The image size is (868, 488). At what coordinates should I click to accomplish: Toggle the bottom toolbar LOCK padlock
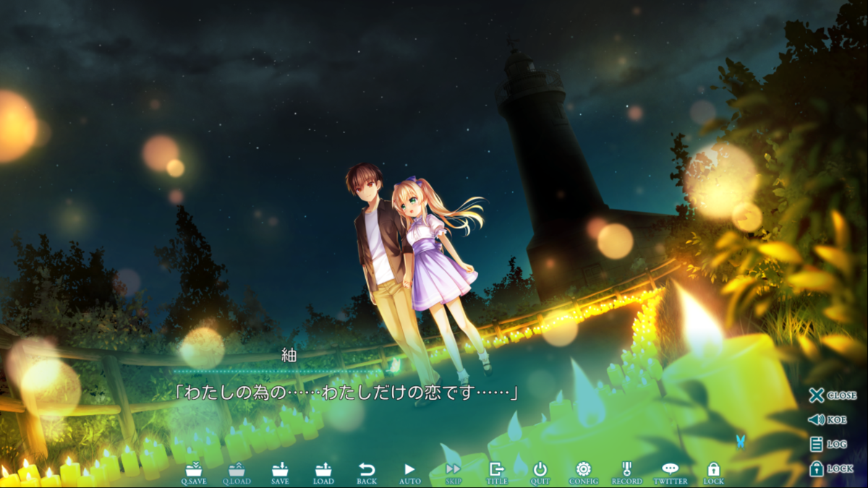713,474
